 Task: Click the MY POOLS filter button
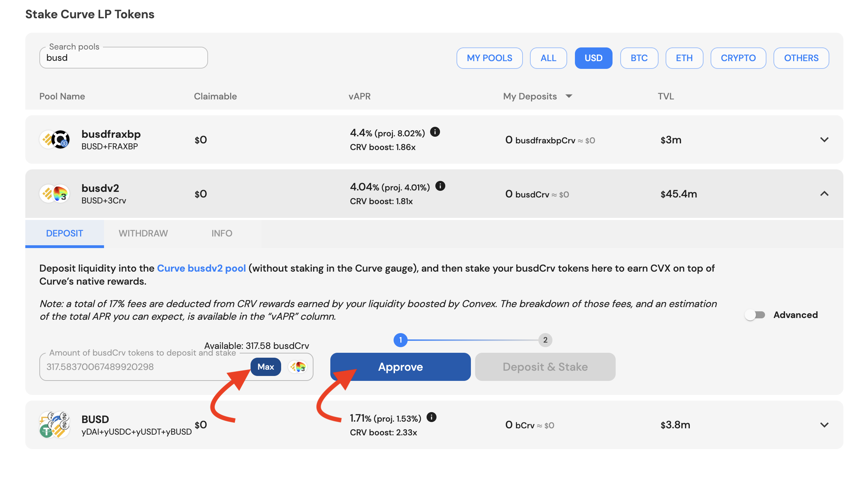tap(489, 58)
